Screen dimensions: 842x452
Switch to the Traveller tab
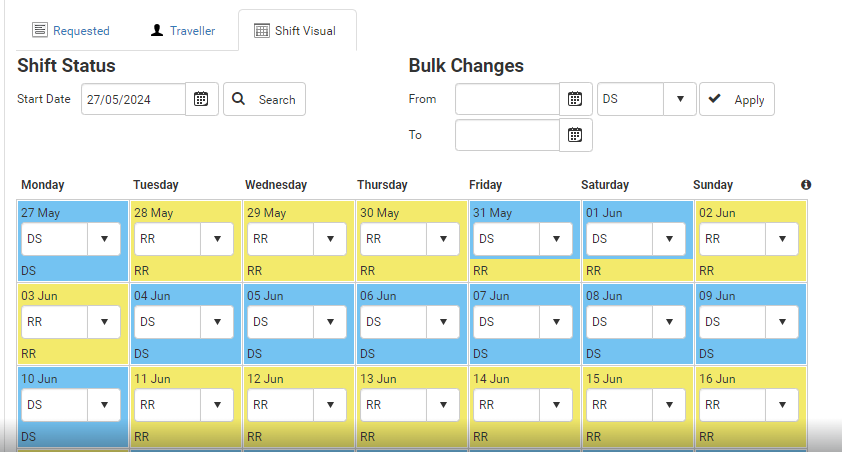(x=183, y=31)
